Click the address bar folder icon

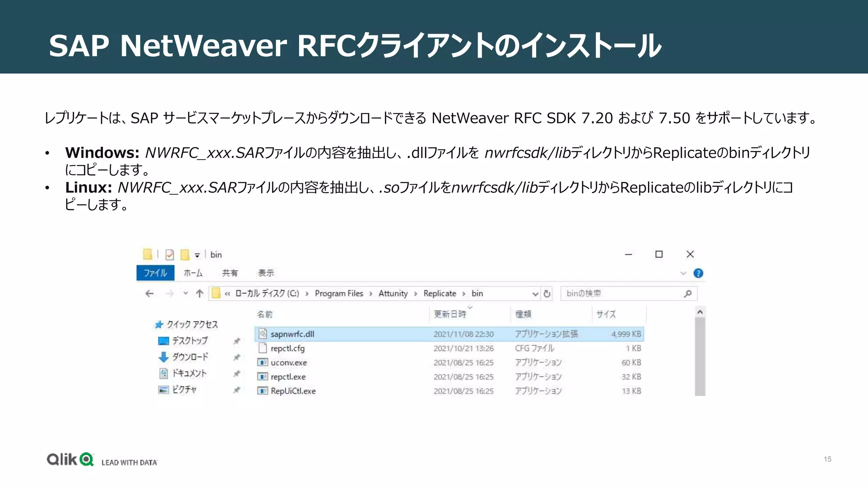pos(216,293)
